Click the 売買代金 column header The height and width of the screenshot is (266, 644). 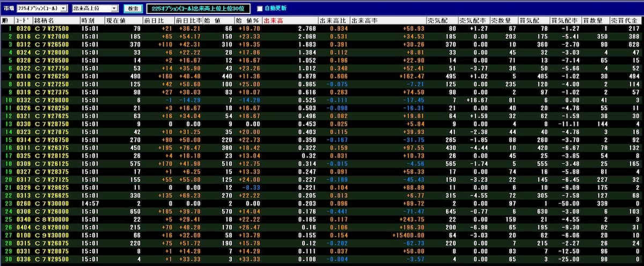click(631, 20)
